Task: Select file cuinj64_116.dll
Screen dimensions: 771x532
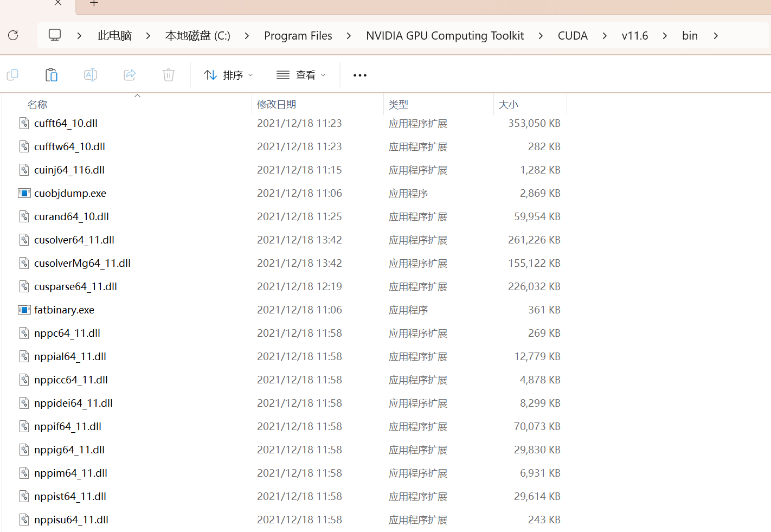Action: click(x=69, y=170)
